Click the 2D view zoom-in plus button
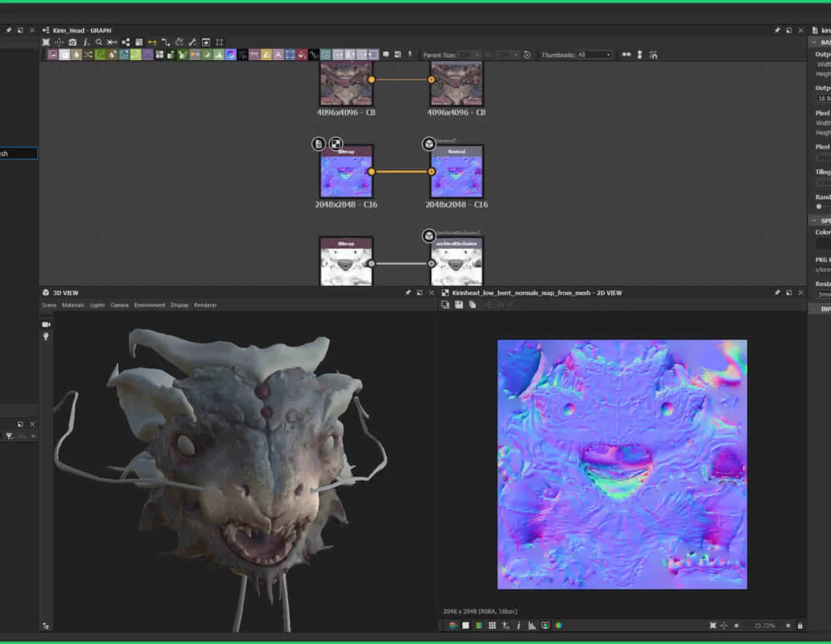The width and height of the screenshot is (831, 644). [788, 626]
